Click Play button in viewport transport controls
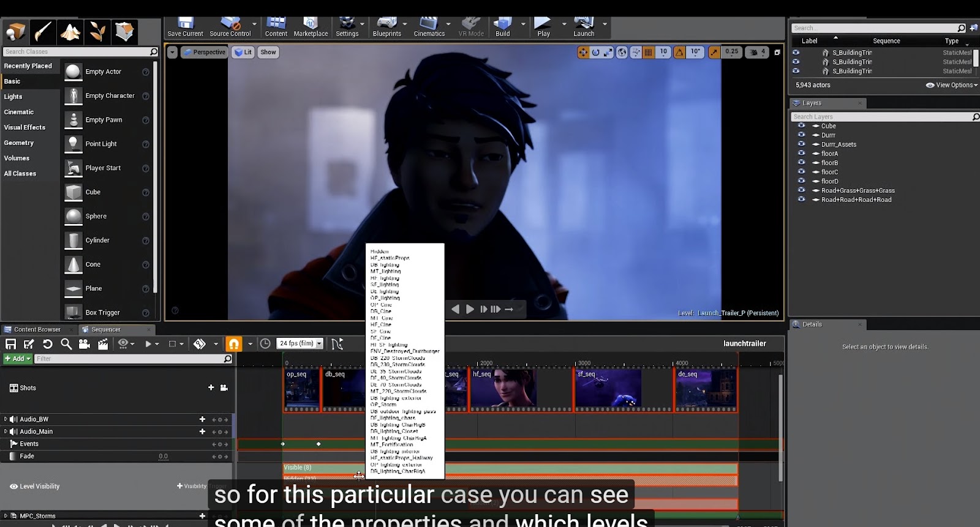Screen dimensions: 980x527 [470, 309]
